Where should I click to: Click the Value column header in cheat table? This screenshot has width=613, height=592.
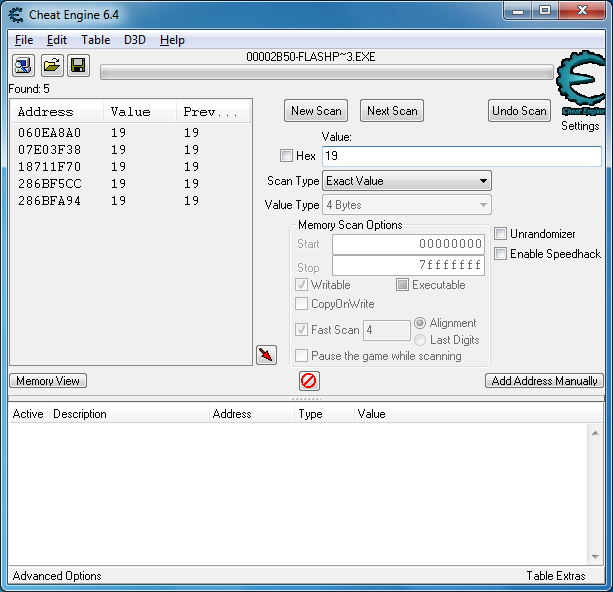[479, 414]
